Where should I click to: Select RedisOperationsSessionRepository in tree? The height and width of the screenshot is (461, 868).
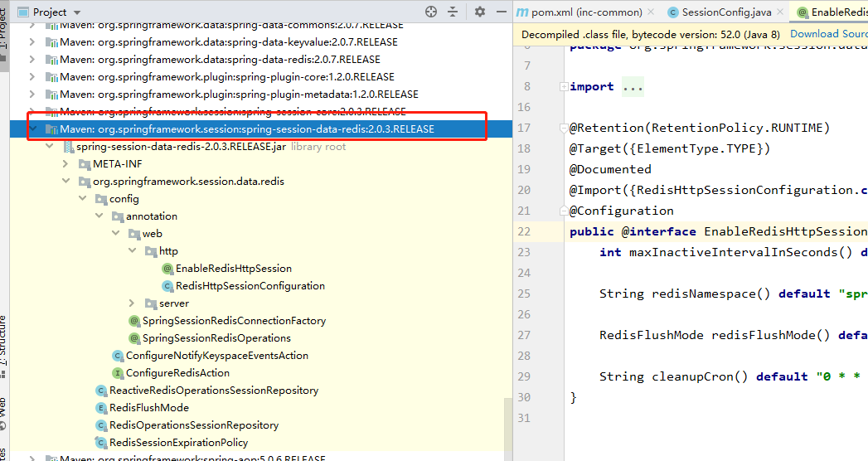[x=194, y=425]
